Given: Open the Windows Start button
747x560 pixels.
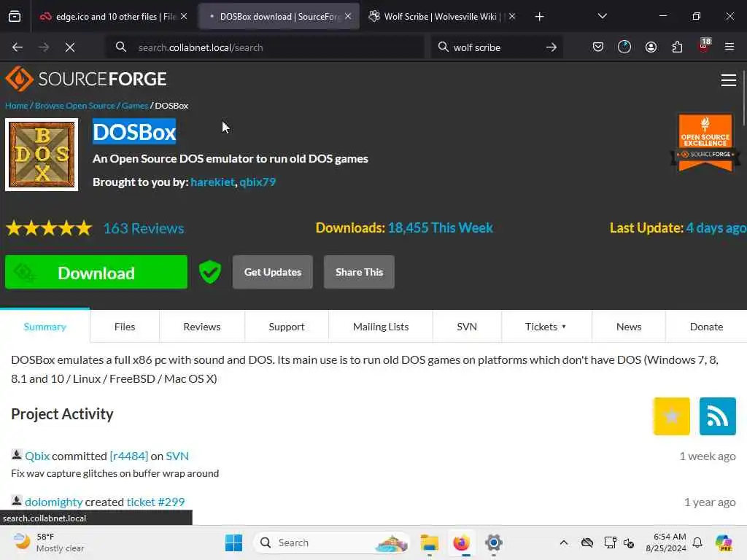Looking at the screenshot, I should pos(233,542).
